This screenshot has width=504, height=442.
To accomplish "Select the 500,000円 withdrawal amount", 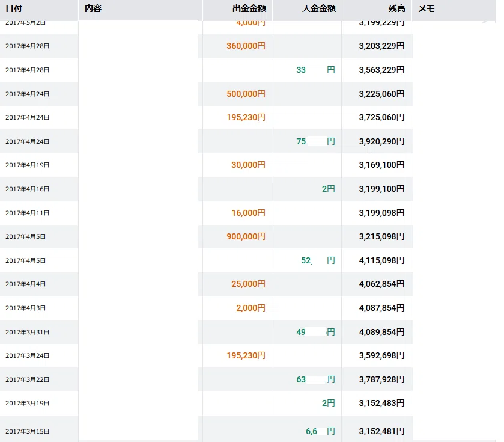I will coord(246,94).
